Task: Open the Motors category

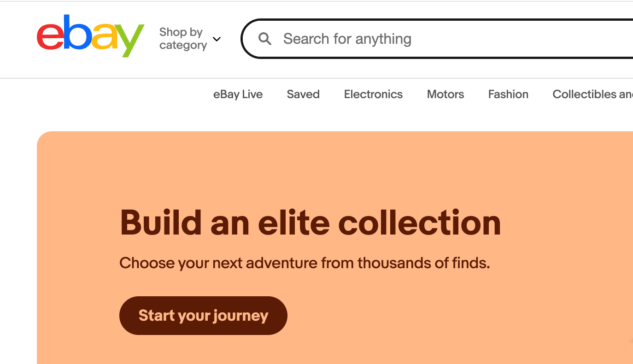Action: 445,94
